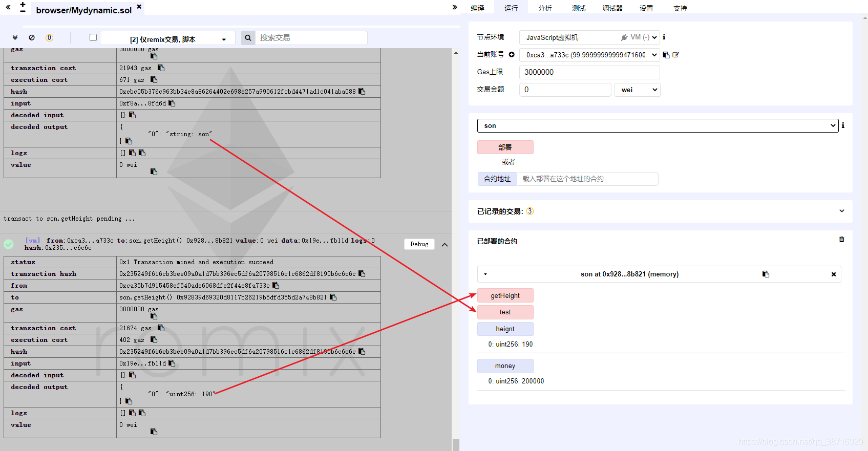The width and height of the screenshot is (868, 451).
Task: Add a new account with plus icon
Action: [512, 54]
